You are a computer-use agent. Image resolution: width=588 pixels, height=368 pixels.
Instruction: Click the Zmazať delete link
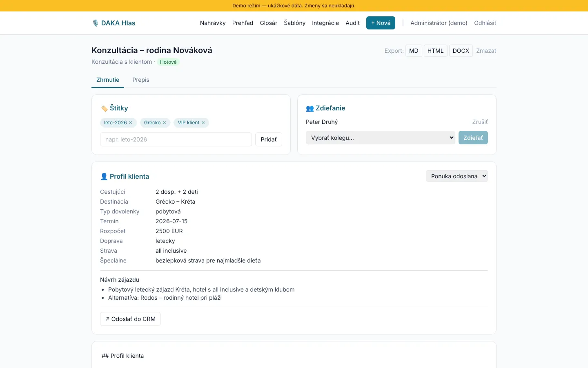pyautogui.click(x=486, y=51)
